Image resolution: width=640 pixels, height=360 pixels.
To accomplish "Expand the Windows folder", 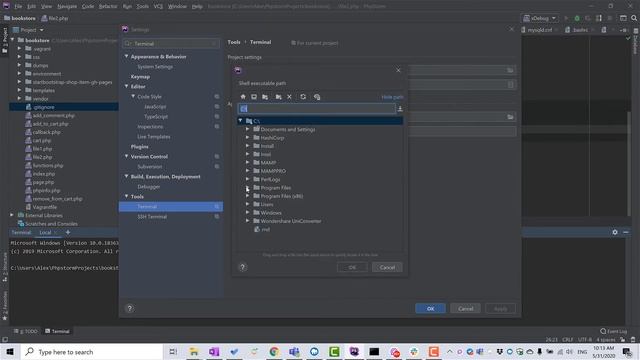I will 247,213.
